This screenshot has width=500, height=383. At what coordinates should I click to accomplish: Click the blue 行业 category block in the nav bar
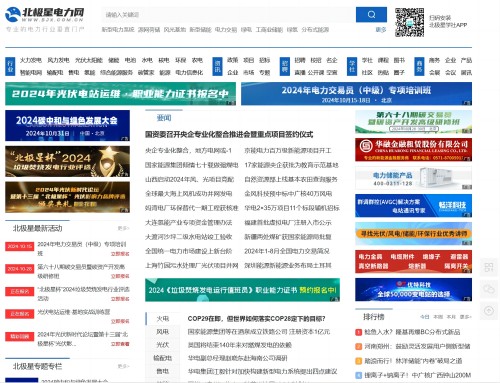point(10,66)
